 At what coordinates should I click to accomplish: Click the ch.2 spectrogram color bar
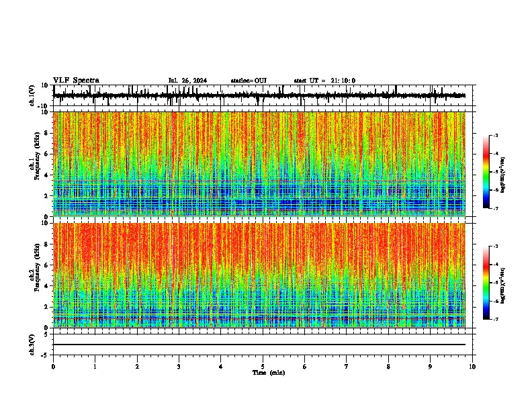(x=486, y=283)
